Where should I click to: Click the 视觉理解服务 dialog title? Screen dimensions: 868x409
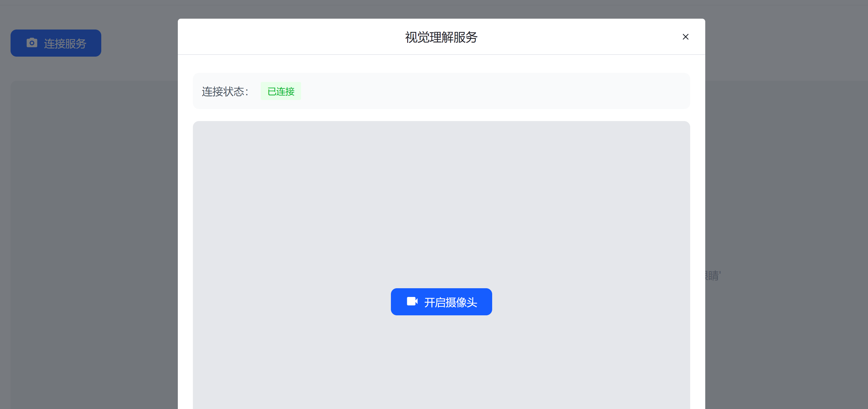pos(441,37)
